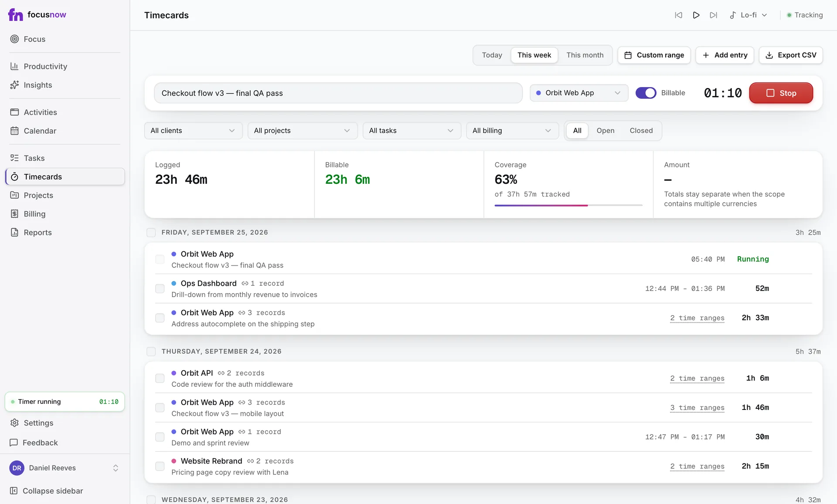837x504 pixels.
Task: Expand the Lo-fi music dropdown
Action: (749, 15)
